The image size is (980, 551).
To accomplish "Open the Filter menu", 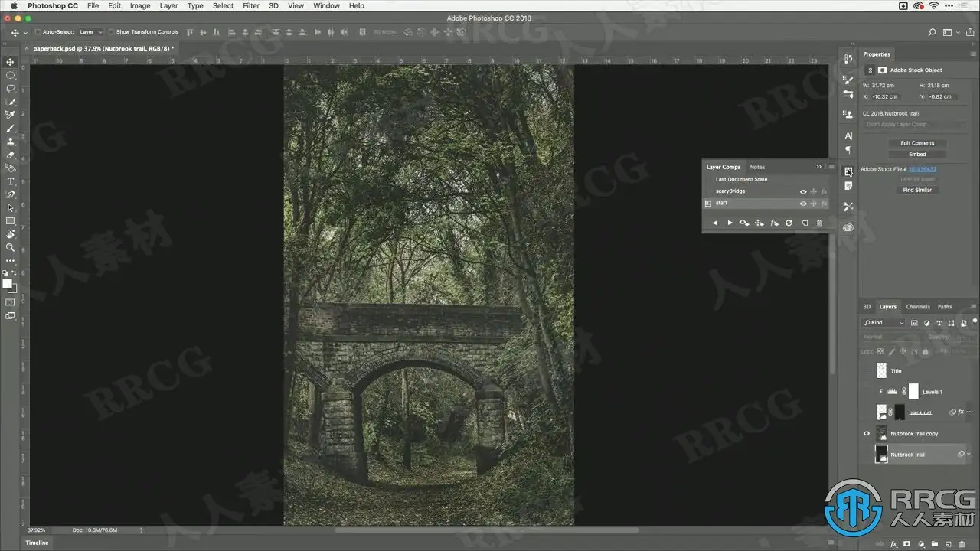I will click(x=251, y=5).
